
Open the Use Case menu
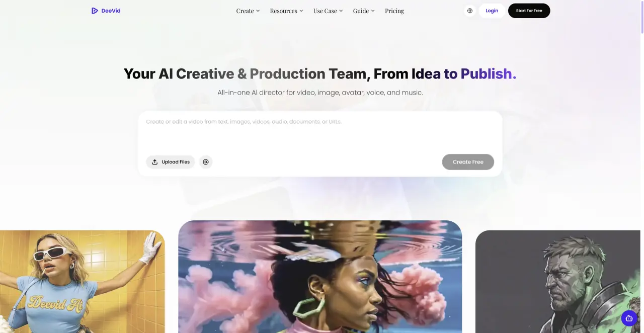[x=328, y=11]
